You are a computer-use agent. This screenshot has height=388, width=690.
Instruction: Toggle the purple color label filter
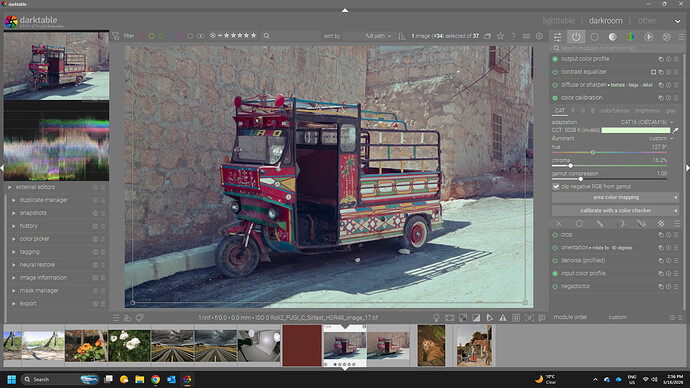pos(180,36)
